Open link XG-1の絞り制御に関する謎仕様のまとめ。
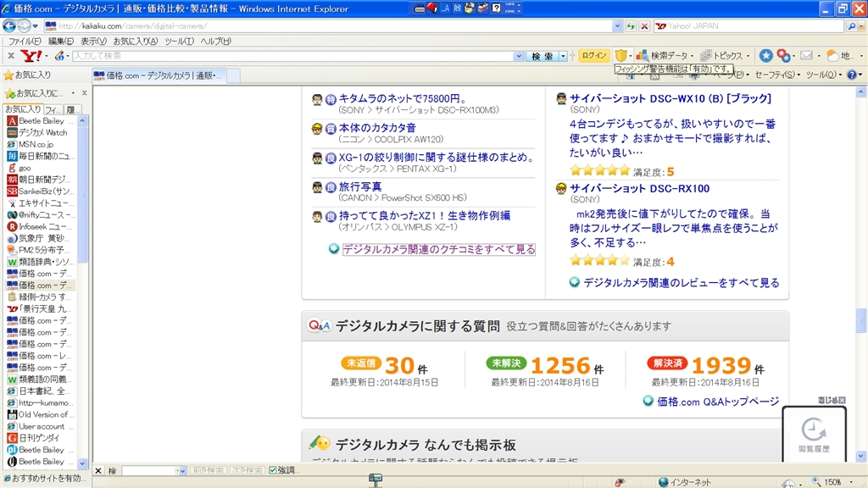Screen dimensions: 868x488 click(x=437, y=157)
